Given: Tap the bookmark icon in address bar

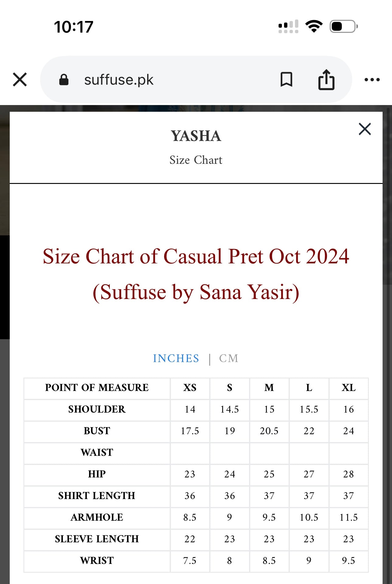Looking at the screenshot, I should click(x=286, y=79).
